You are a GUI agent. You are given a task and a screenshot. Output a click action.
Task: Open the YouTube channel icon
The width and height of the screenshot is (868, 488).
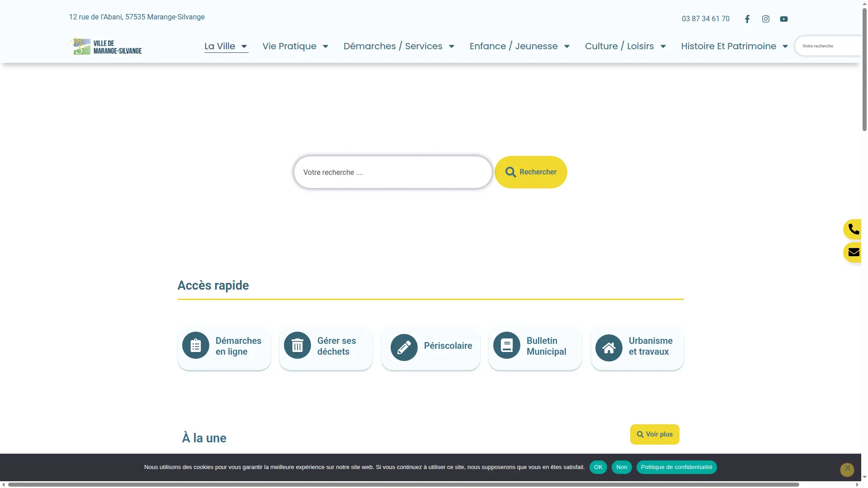click(x=784, y=19)
